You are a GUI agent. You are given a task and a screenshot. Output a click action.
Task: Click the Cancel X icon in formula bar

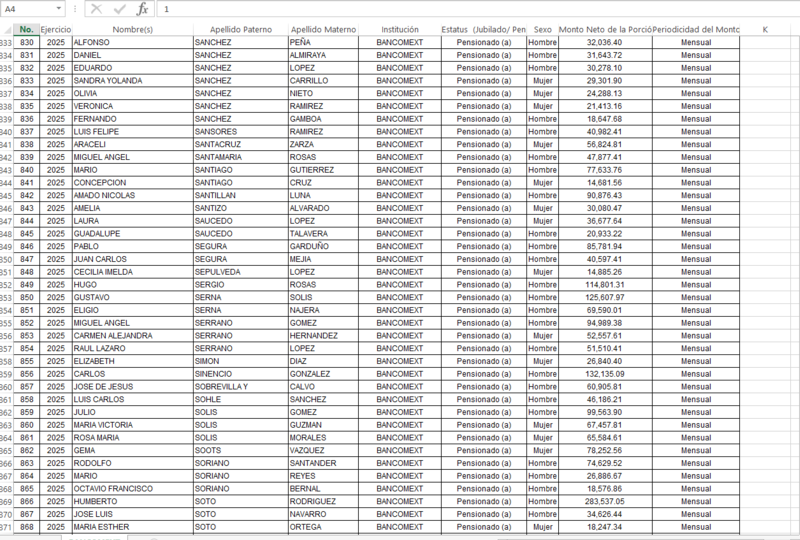tap(96, 9)
